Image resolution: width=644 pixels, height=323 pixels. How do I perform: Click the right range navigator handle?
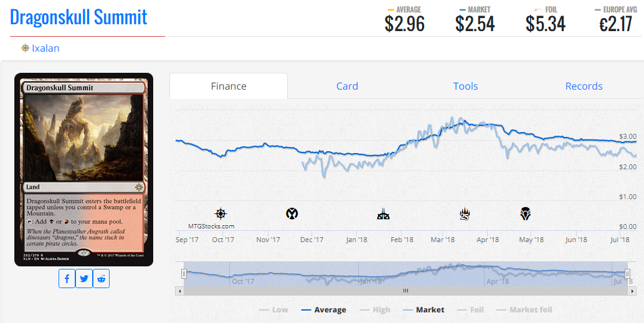[x=628, y=274]
